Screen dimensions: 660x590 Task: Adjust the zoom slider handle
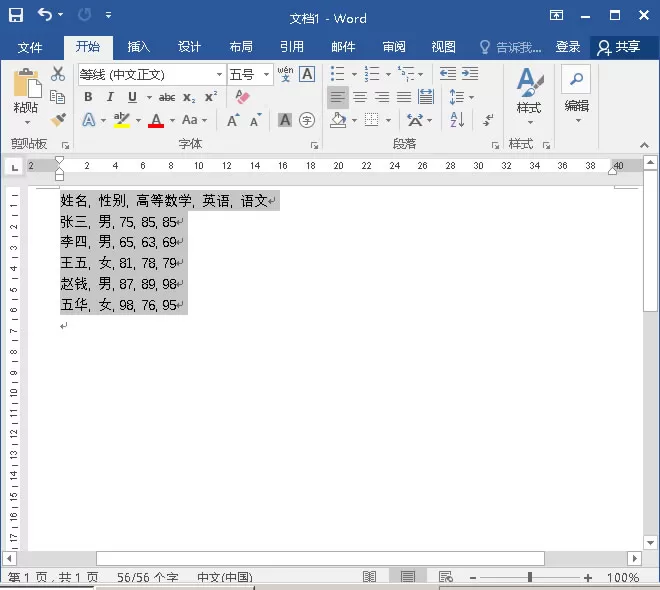click(530, 577)
